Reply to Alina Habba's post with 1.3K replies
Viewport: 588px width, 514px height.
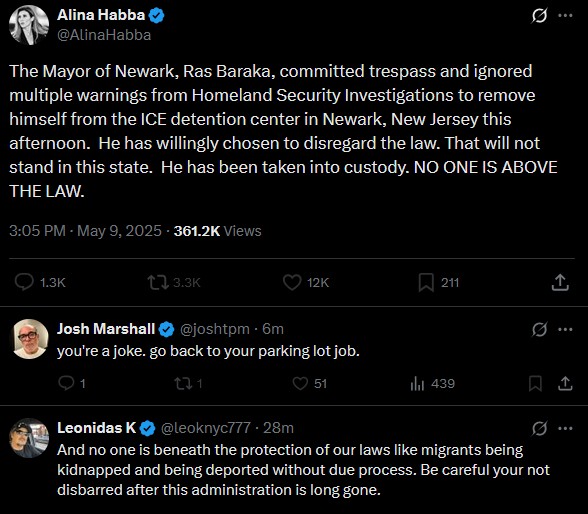coord(40,282)
